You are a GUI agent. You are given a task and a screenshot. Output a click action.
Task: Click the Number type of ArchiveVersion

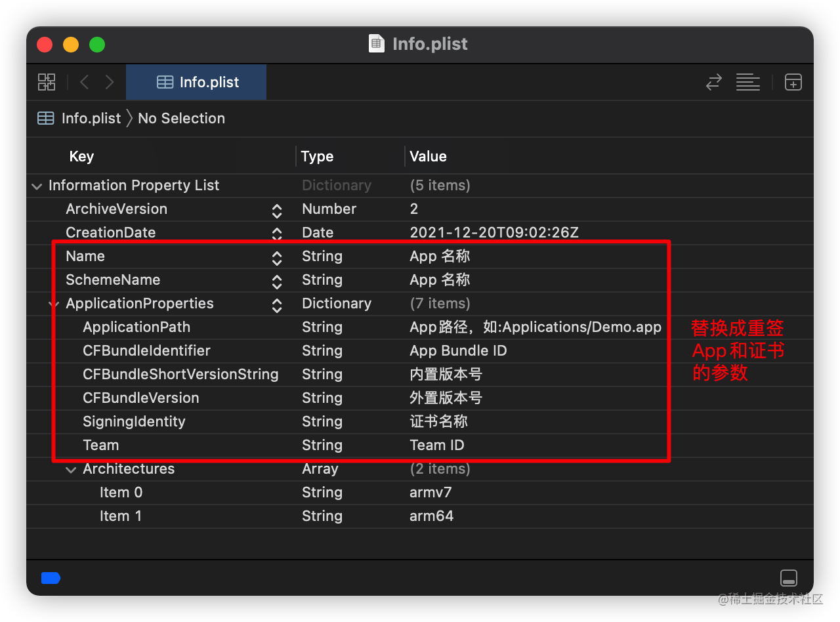point(329,209)
